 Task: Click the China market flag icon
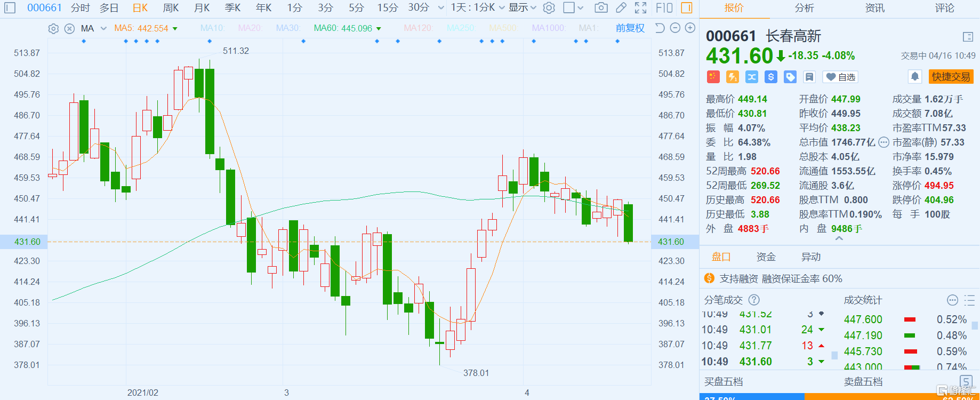tap(713, 77)
